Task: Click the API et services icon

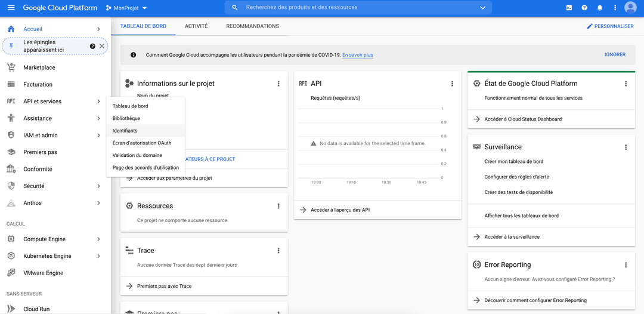Action: click(11, 101)
